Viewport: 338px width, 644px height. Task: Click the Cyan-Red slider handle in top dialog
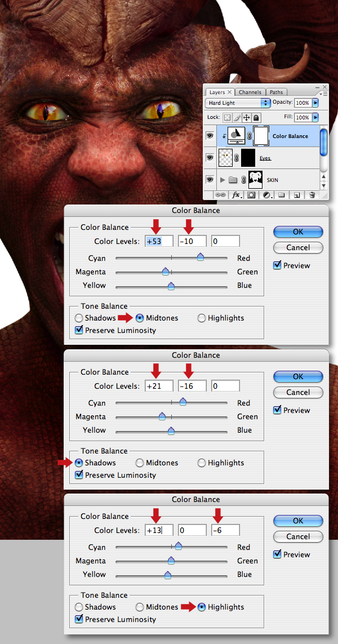(x=200, y=257)
